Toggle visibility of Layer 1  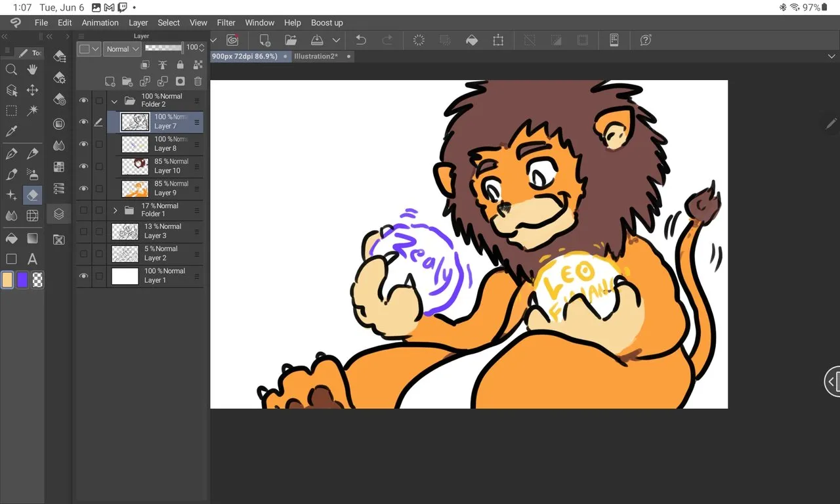83,276
